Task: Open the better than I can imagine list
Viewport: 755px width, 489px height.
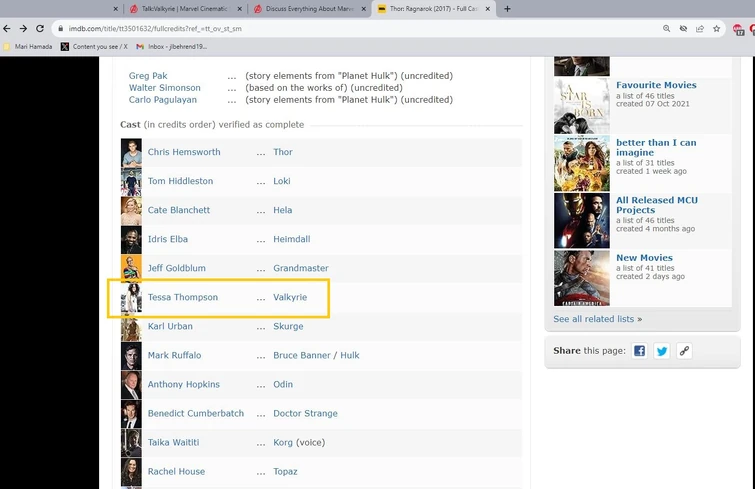Action: pos(656,148)
